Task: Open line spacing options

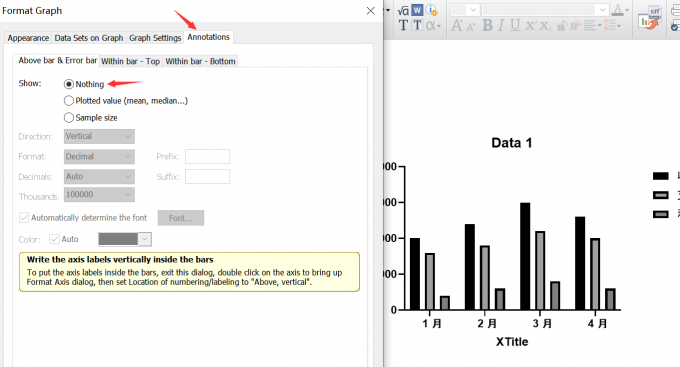Action: pyautogui.click(x=612, y=25)
